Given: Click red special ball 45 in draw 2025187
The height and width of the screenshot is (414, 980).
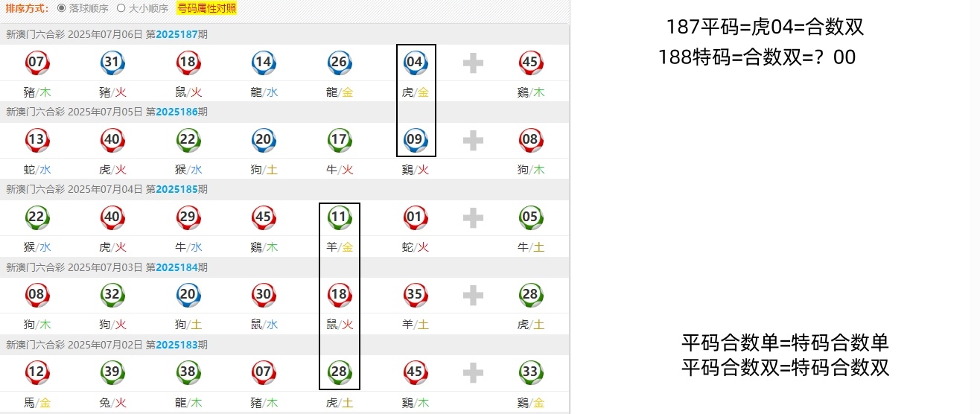Looking at the screenshot, I should coord(531,63).
